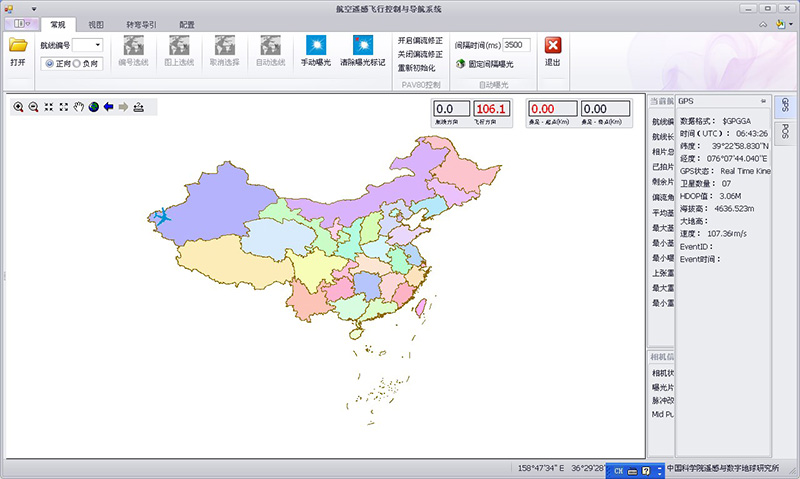800x479 pixels.
Task: Click the 清除曝光标记 clear exposure marks icon
Action: (x=362, y=45)
